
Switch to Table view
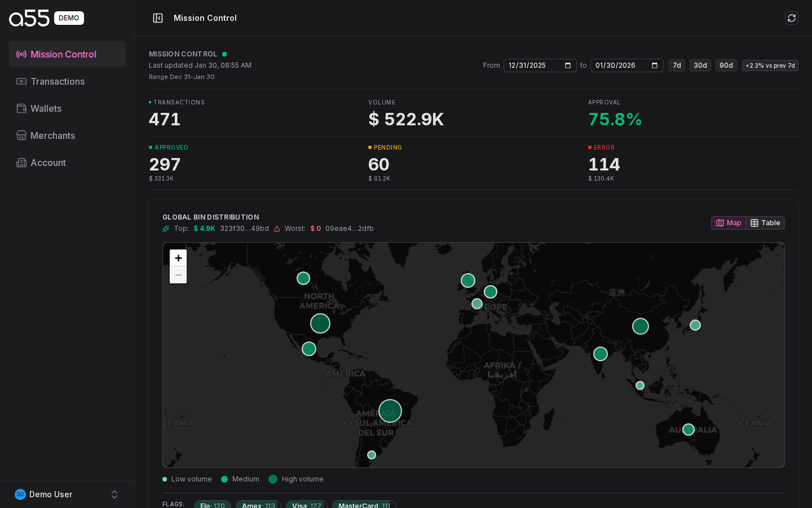point(765,223)
